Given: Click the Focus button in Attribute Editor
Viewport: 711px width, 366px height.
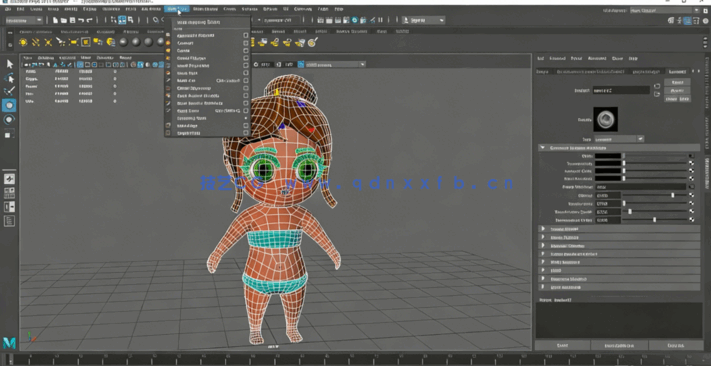Looking at the screenshot, I should (x=677, y=82).
